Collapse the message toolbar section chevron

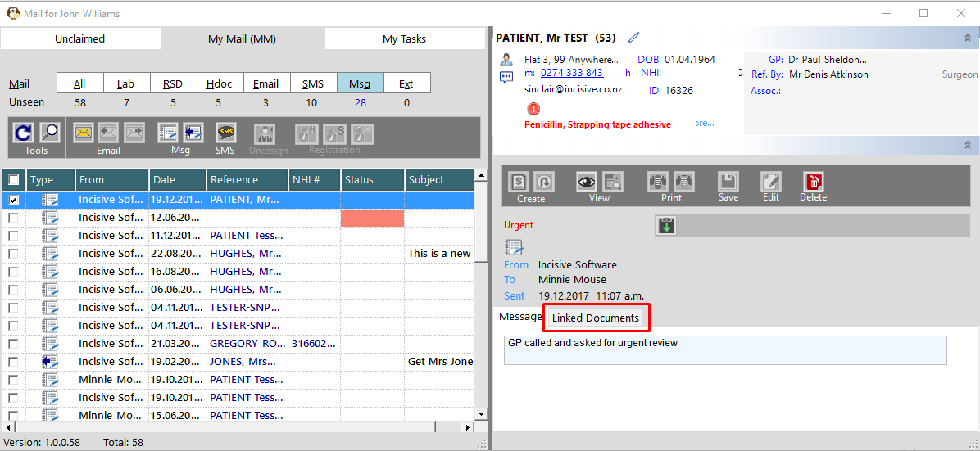(x=968, y=145)
